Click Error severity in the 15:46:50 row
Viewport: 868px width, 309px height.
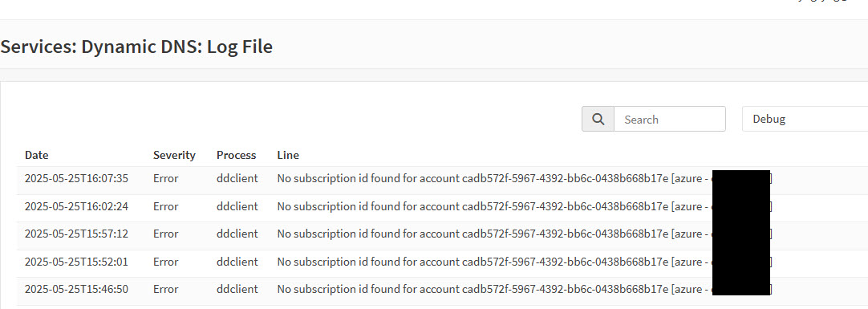165,290
